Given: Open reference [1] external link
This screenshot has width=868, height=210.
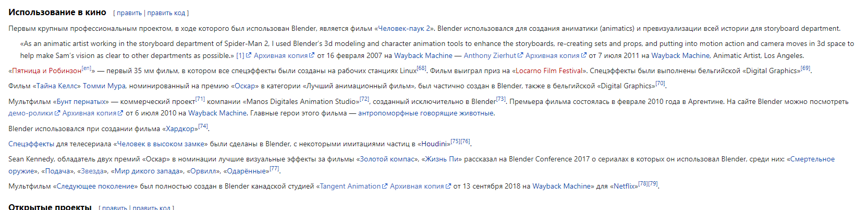Looking at the screenshot, I should coord(243,55).
